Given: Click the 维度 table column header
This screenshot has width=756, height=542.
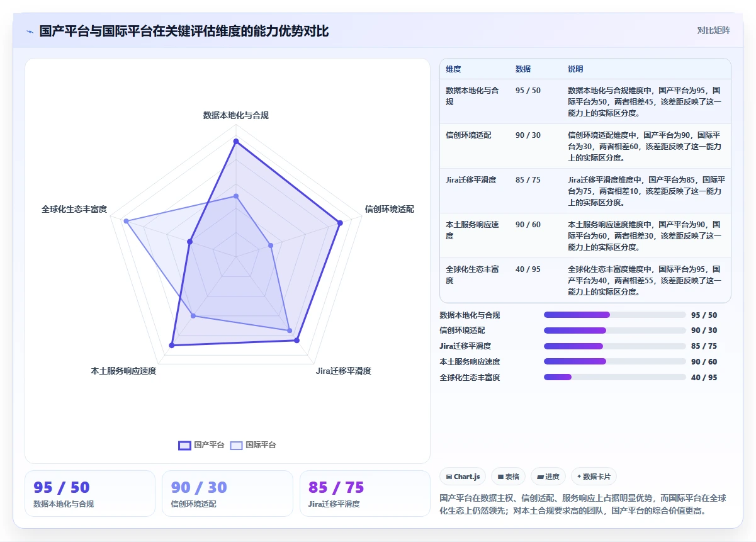Looking at the screenshot, I should point(453,69).
